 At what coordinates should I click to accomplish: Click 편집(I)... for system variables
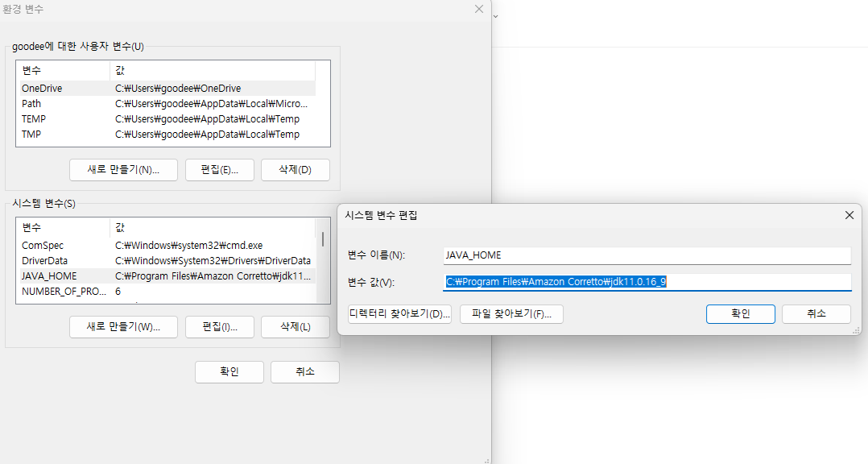click(220, 327)
